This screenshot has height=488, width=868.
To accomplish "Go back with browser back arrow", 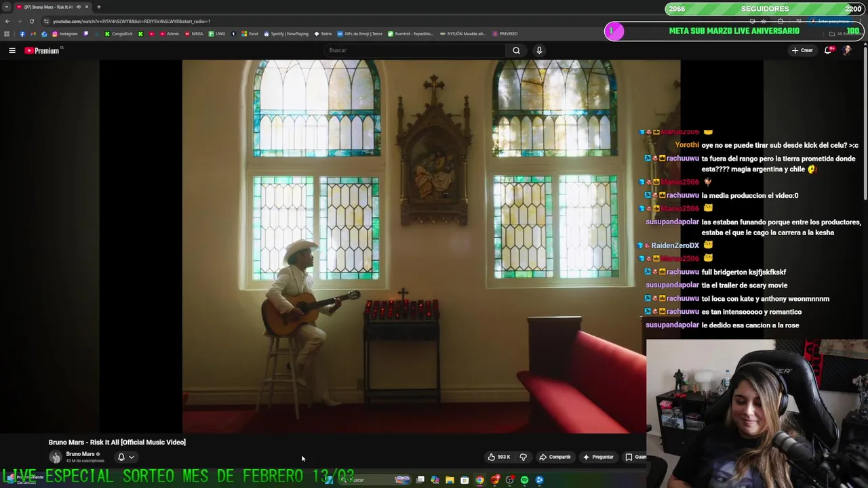I will (x=7, y=21).
